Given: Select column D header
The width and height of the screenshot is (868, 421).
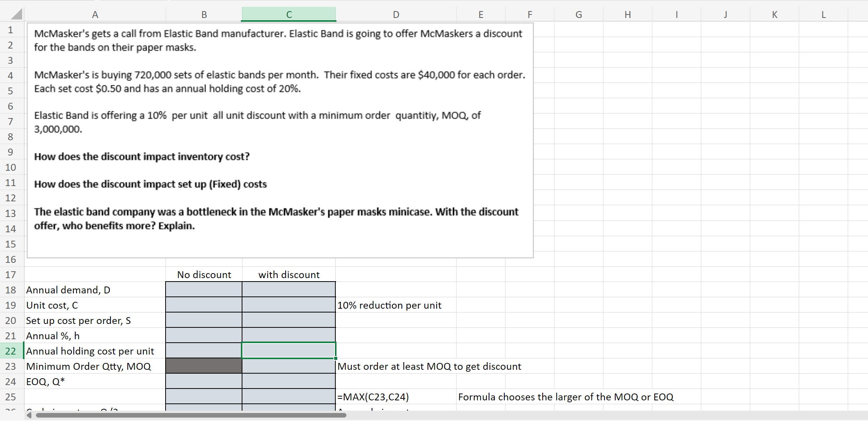Looking at the screenshot, I should point(396,15).
